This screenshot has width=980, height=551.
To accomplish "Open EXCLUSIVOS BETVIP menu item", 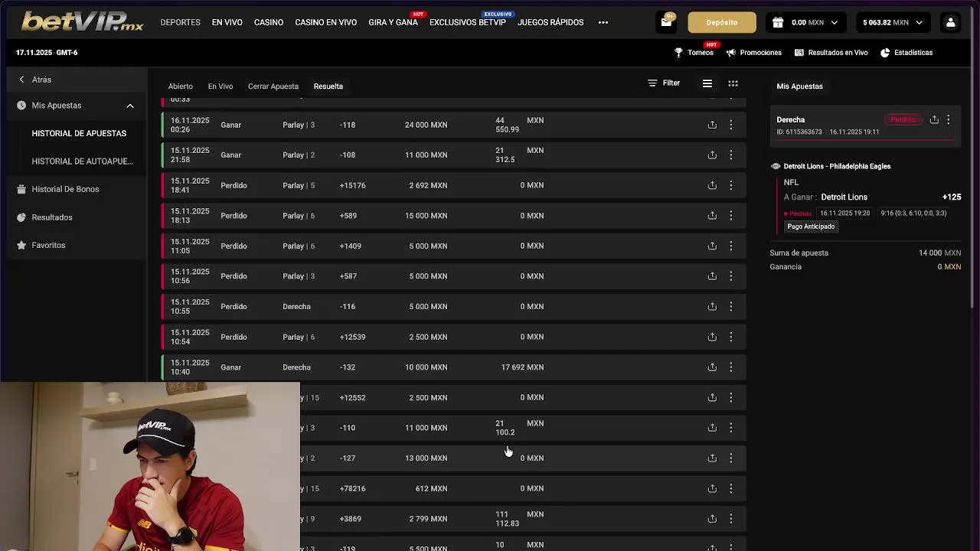I will click(x=468, y=22).
